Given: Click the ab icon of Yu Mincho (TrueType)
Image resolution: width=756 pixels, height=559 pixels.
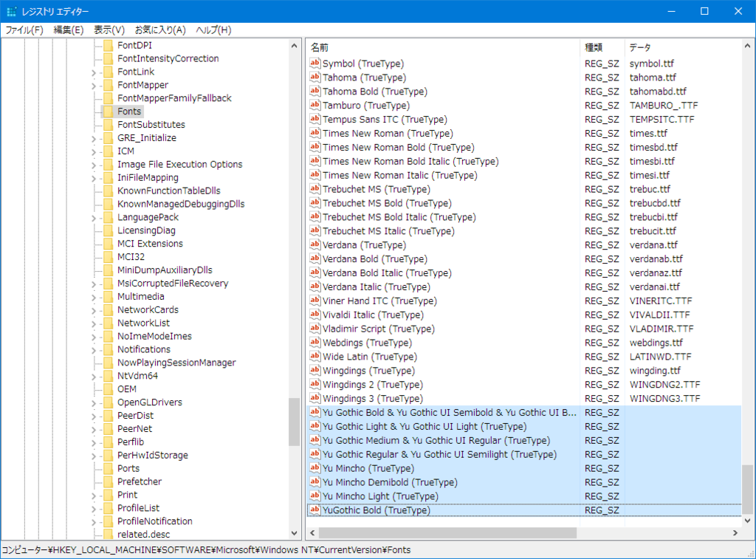Looking at the screenshot, I should coord(315,468).
